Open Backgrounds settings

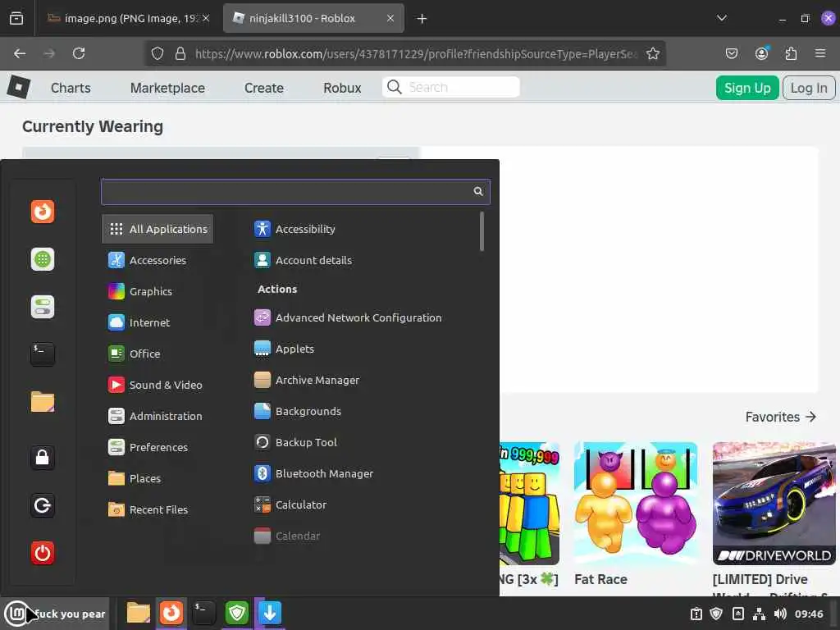297,411
